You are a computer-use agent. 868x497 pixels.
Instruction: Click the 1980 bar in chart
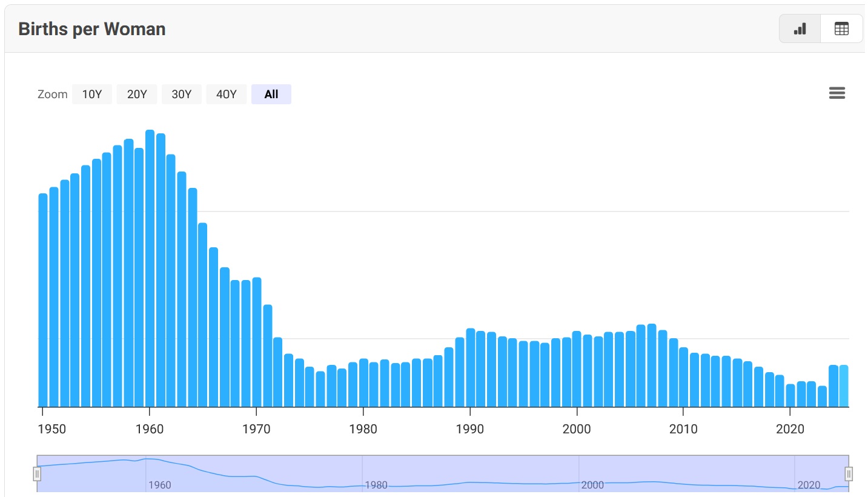point(363,382)
